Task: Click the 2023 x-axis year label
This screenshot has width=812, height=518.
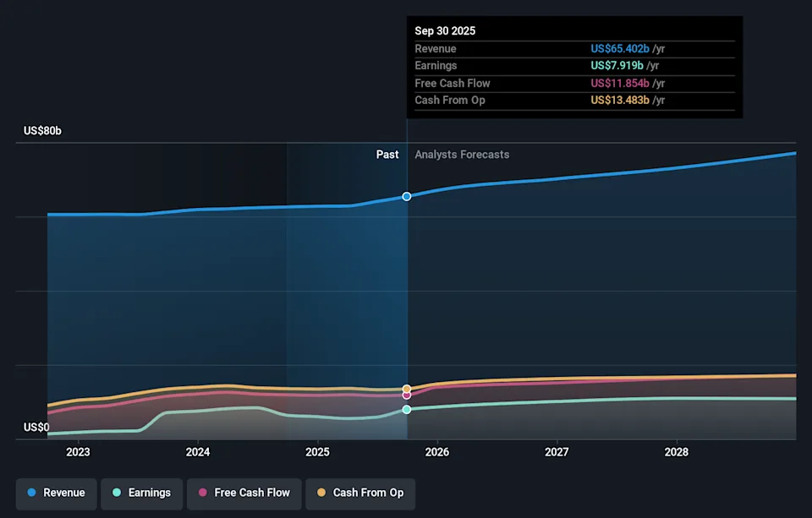Action: pyautogui.click(x=78, y=453)
